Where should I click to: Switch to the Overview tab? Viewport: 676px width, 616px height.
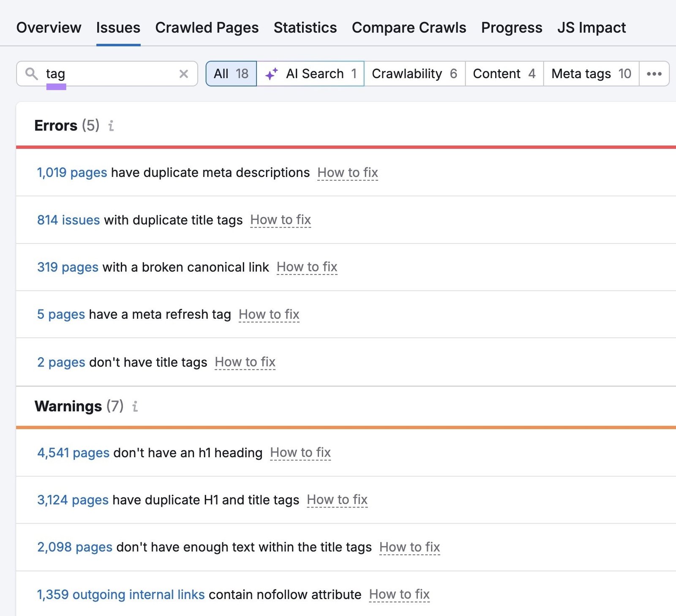(49, 27)
